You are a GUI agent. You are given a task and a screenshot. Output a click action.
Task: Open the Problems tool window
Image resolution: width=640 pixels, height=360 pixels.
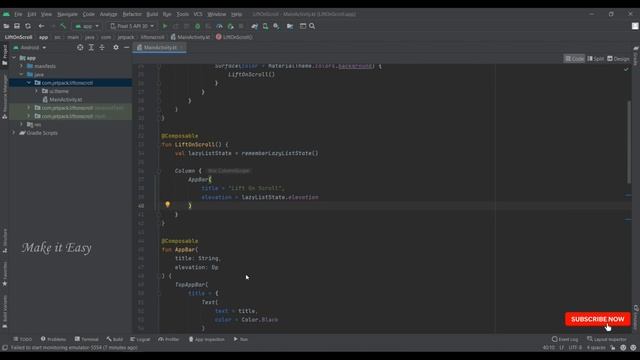click(53, 339)
